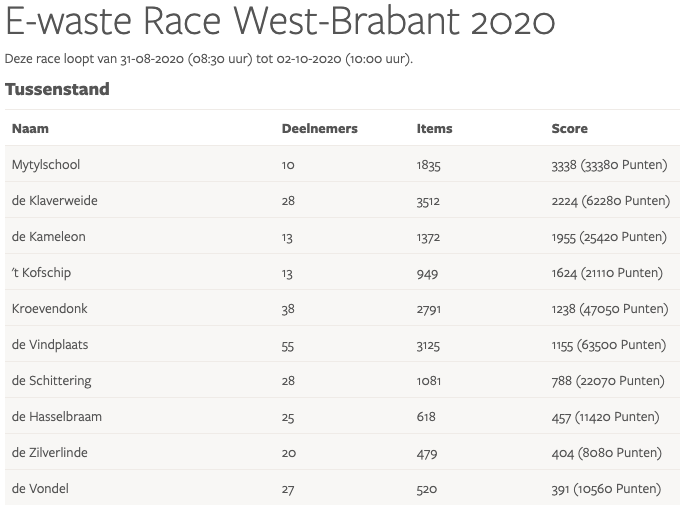This screenshot has width=683, height=508.
Task: Select de Klaverweide school name
Action: point(54,201)
